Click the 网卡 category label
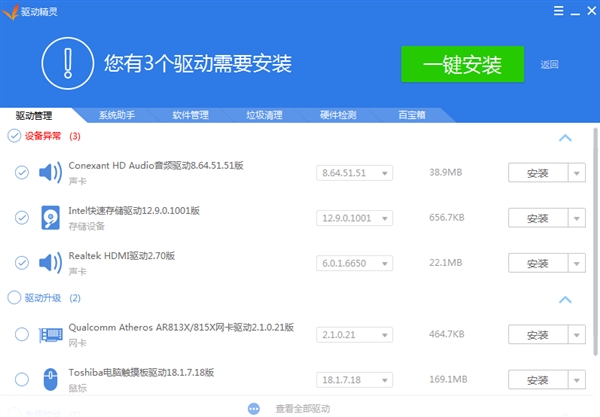This screenshot has height=417, width=600. [x=78, y=343]
